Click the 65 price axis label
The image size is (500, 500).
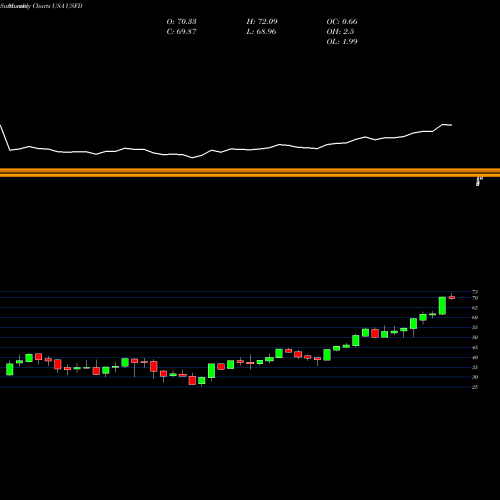pyautogui.click(x=475, y=308)
